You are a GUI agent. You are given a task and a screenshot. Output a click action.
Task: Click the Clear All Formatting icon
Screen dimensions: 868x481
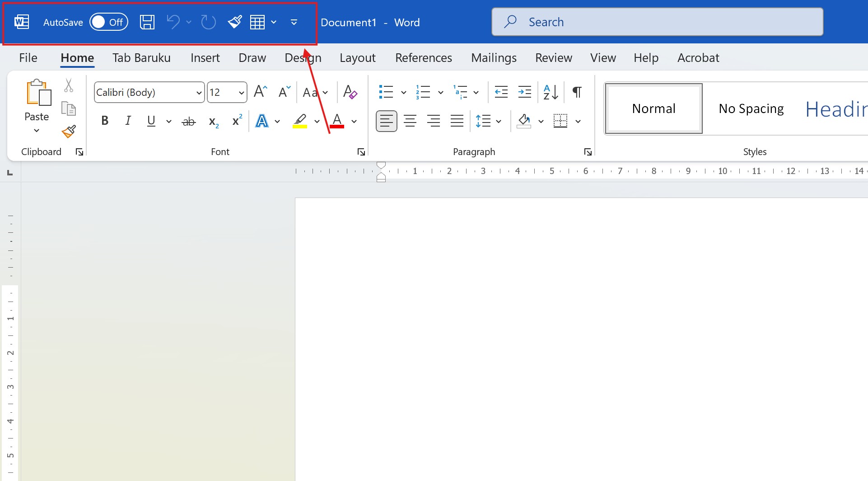click(350, 92)
